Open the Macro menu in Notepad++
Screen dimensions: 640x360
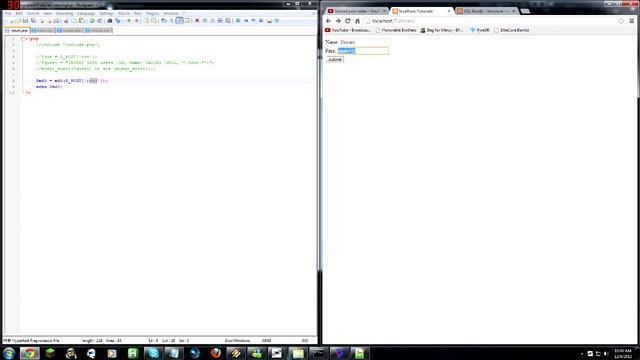tap(124, 13)
